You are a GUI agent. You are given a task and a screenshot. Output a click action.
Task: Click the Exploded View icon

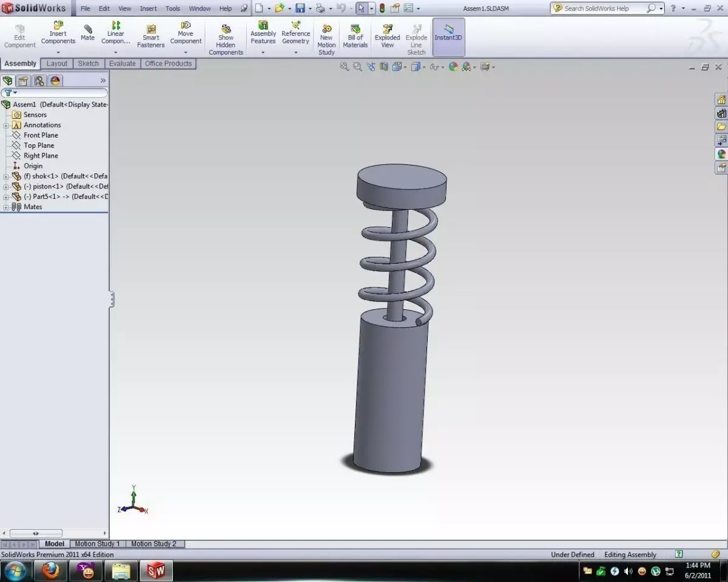tap(386, 33)
